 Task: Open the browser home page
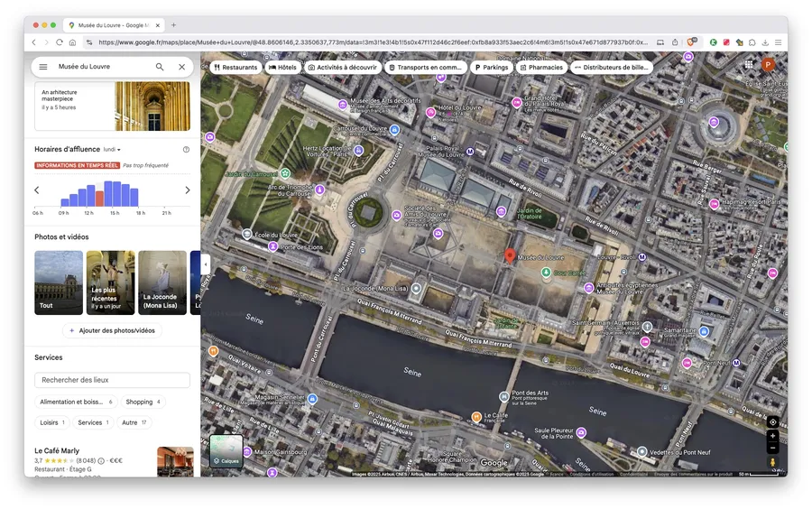point(72,42)
